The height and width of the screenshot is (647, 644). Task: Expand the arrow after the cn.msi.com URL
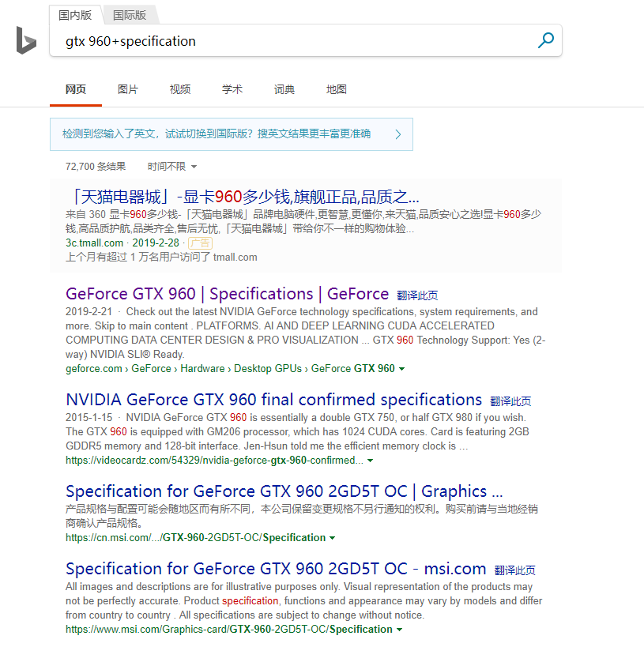tap(333, 538)
